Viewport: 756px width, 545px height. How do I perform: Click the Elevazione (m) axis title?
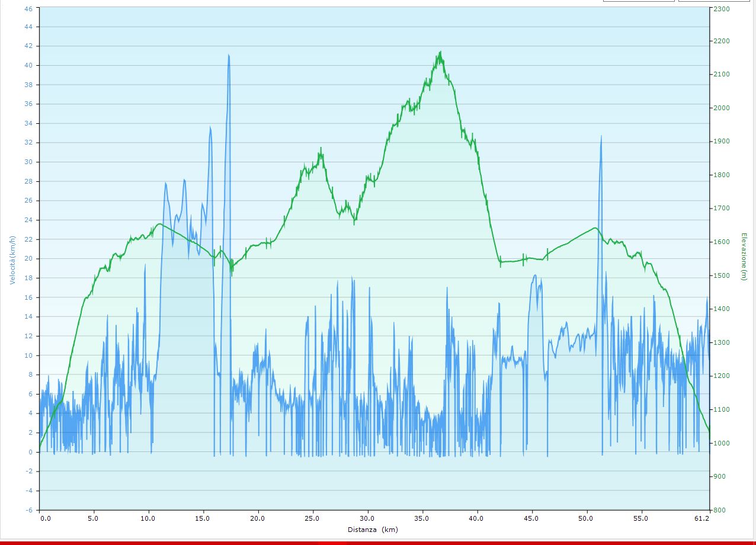point(744,256)
